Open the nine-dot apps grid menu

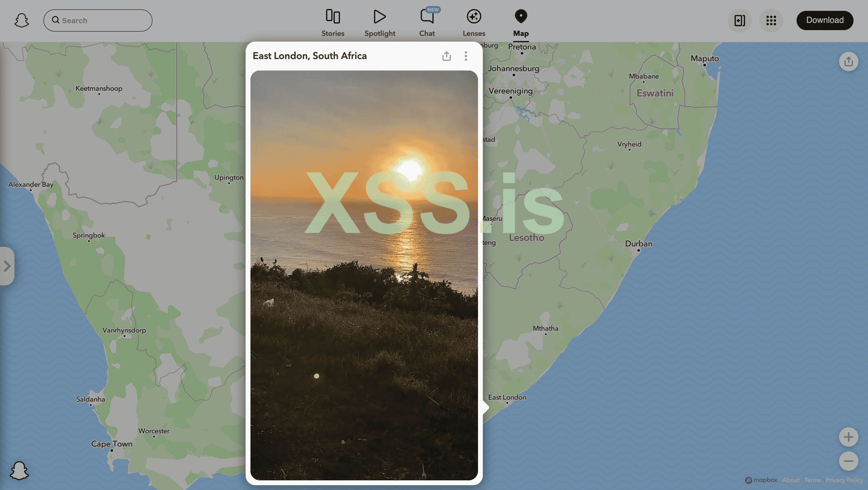pos(771,20)
